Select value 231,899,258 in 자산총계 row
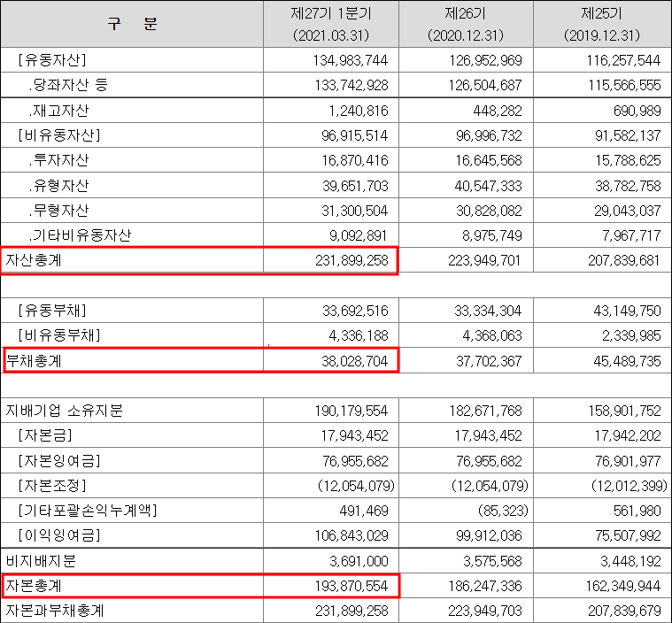The width and height of the screenshot is (672, 623). tap(351, 260)
